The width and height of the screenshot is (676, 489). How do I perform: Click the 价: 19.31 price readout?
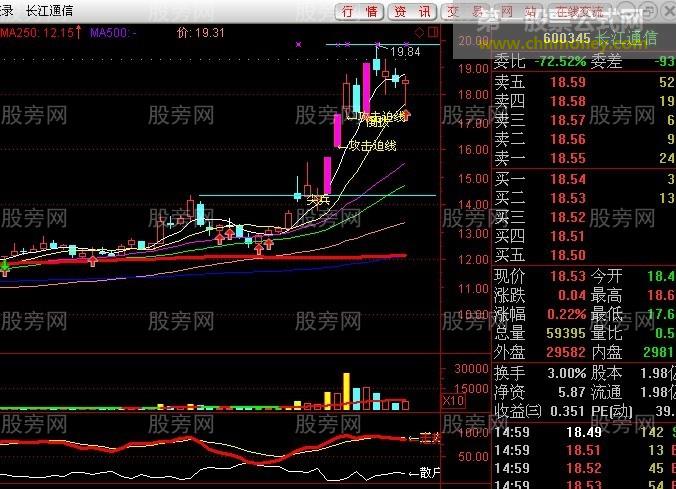[200, 33]
